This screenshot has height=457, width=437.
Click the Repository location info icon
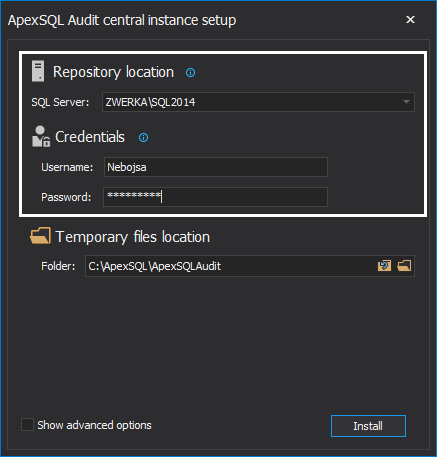(190, 72)
